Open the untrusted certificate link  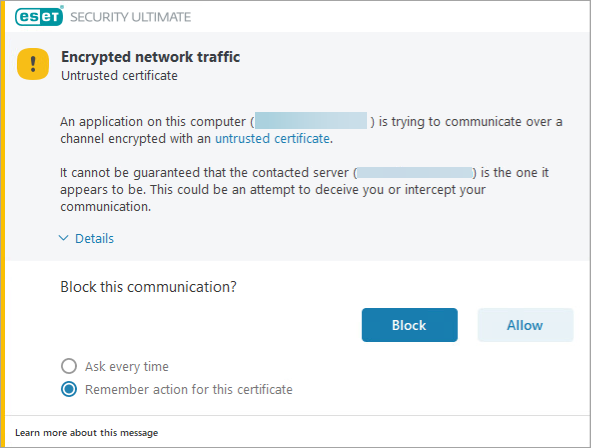pyautogui.click(x=273, y=139)
